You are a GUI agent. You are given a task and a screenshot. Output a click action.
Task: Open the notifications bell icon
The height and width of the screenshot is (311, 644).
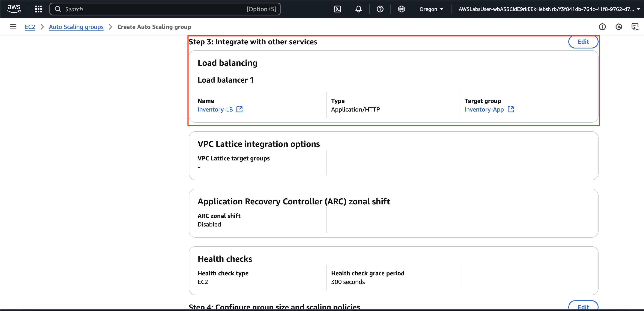[358, 9]
